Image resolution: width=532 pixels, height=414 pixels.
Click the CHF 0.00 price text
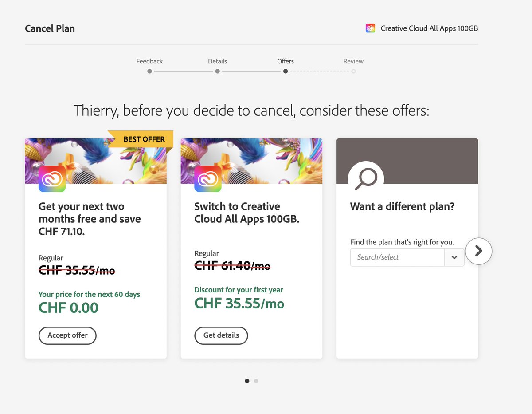(x=68, y=308)
